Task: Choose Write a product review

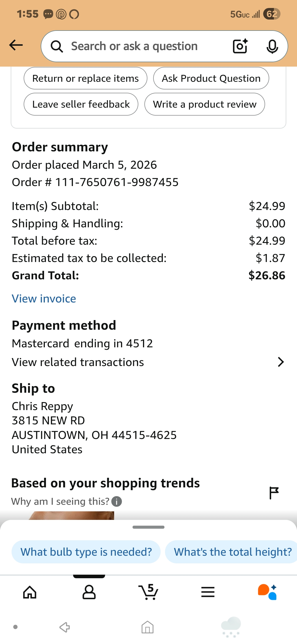Action: pyautogui.click(x=205, y=104)
